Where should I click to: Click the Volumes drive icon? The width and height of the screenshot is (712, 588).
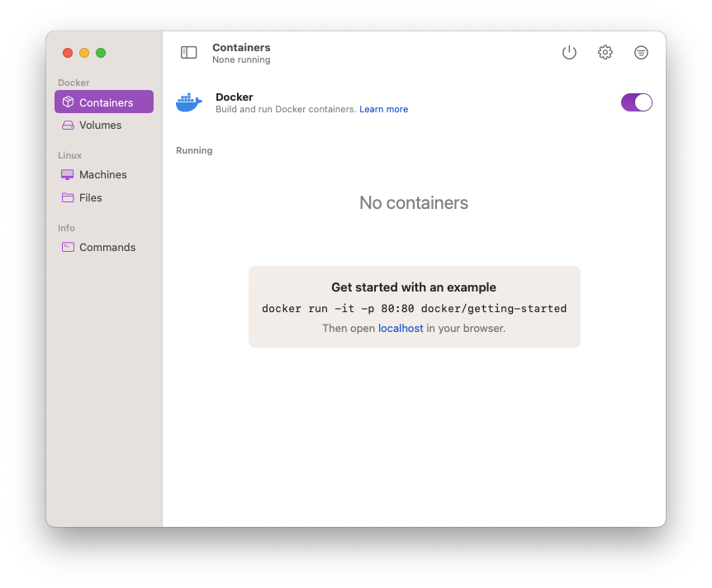[x=68, y=125]
